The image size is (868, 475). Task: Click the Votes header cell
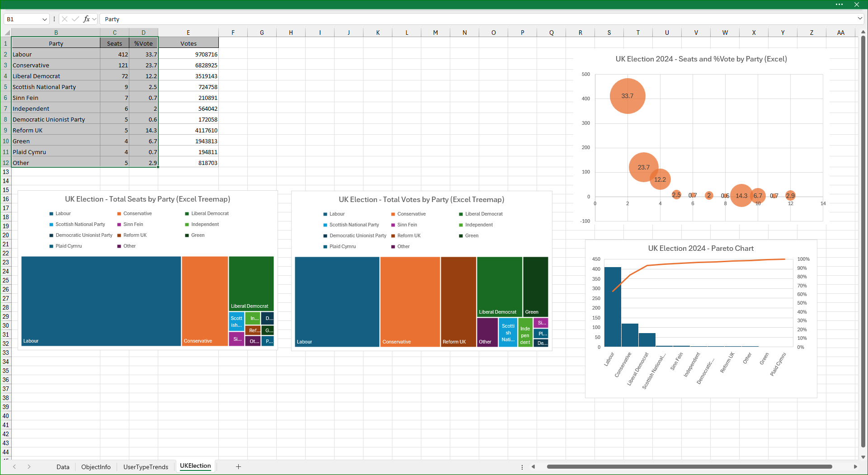[x=188, y=43]
